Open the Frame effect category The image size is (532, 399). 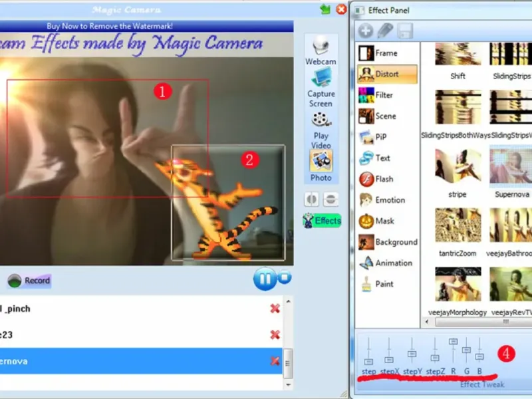point(387,53)
